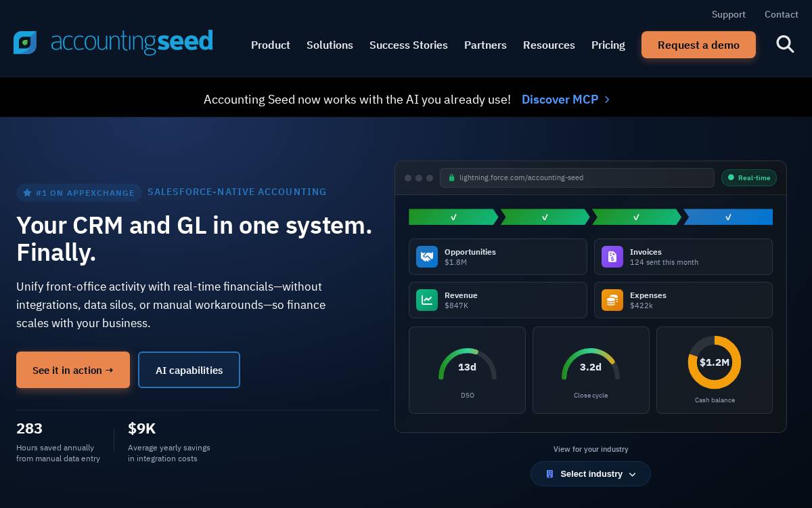Click the first green progress step
The height and width of the screenshot is (508, 812).
(453, 217)
